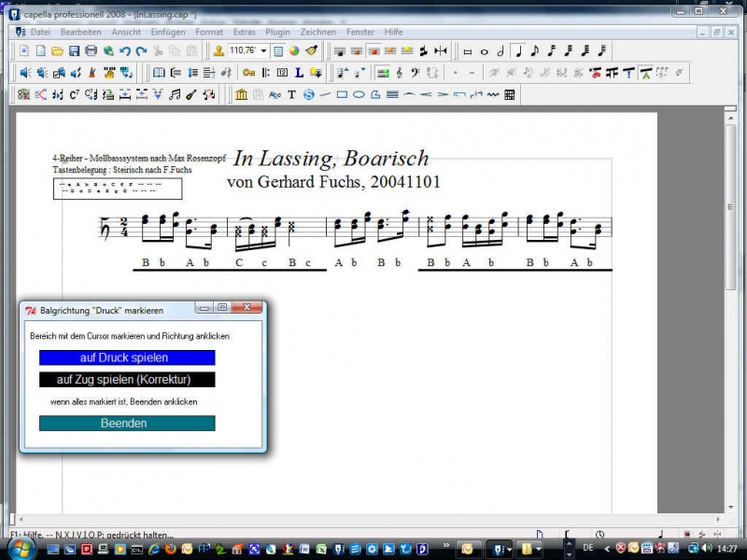Open the zoom percentage dropdown
This screenshot has height=560, width=747.
click(263, 50)
